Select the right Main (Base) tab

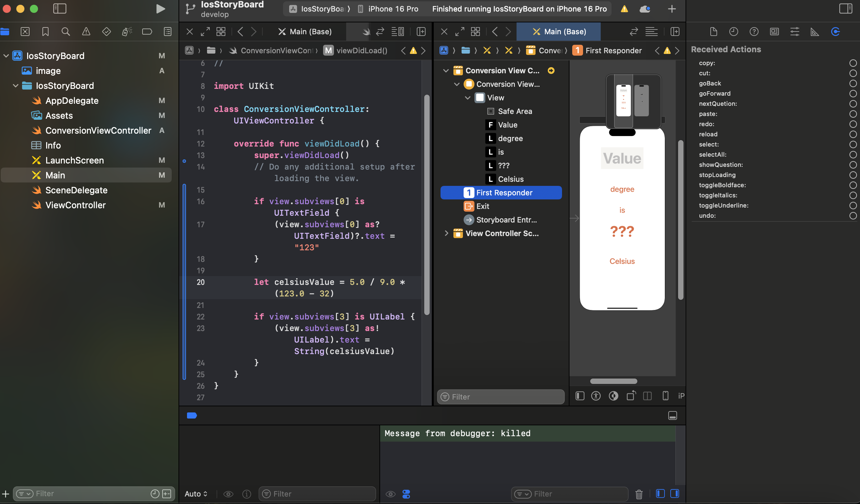coord(559,32)
